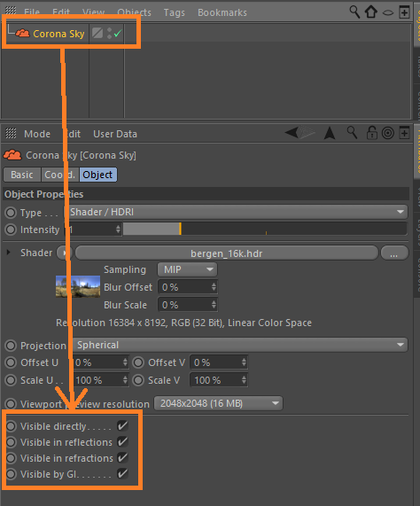Click the animation dot next to Type
The width and height of the screenshot is (420, 506).
click(x=11, y=213)
